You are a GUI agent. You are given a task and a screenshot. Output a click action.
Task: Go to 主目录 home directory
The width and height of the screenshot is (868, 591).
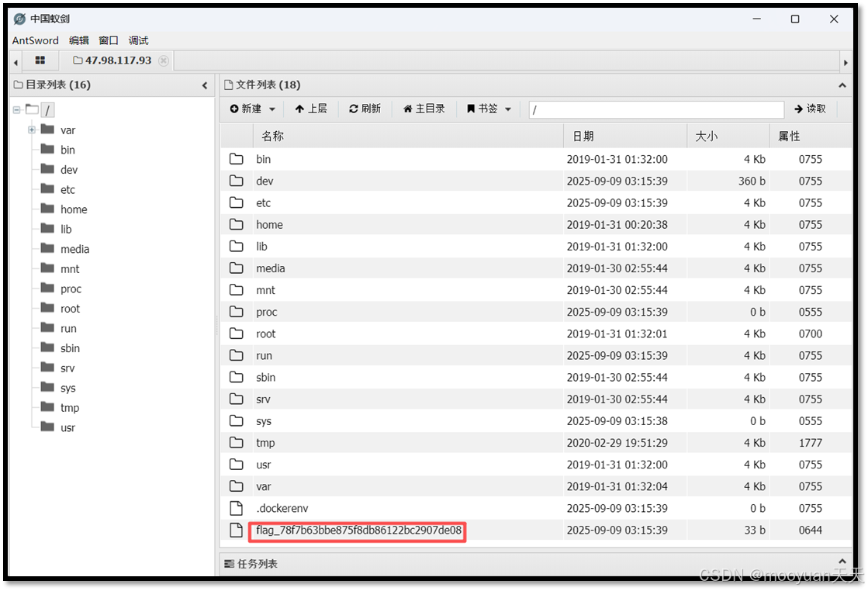pos(424,109)
